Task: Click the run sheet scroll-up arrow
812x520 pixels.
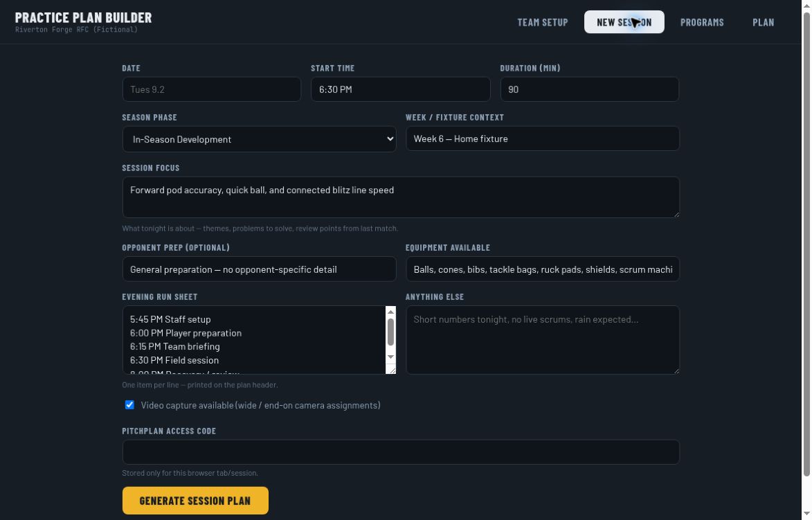Action: (x=390, y=312)
